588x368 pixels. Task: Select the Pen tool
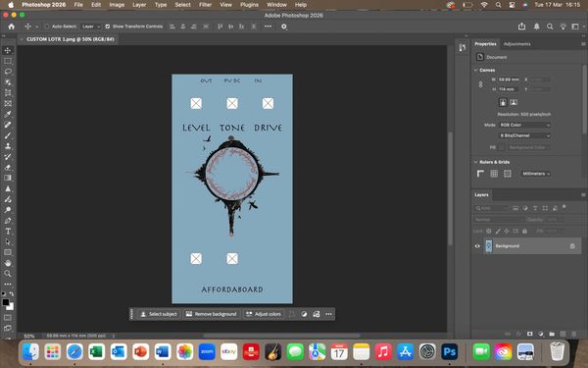[8, 221]
